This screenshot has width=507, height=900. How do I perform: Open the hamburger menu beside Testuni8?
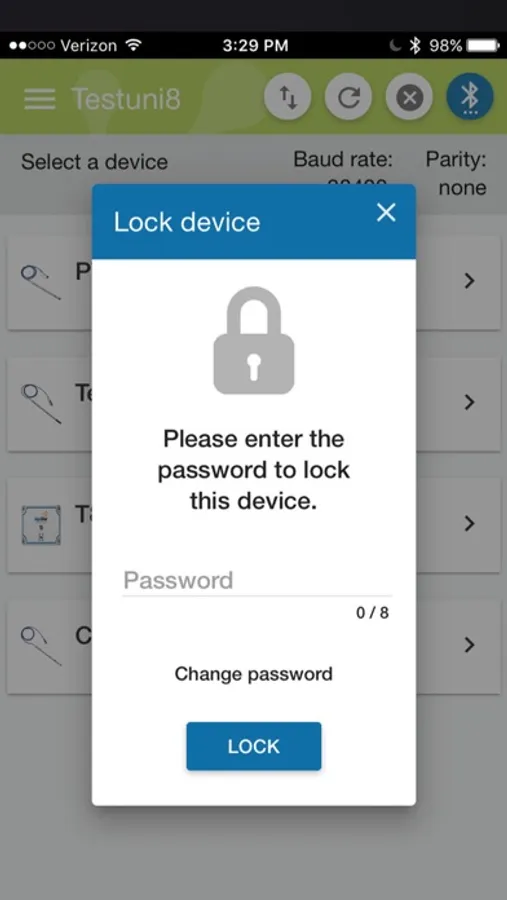[40, 99]
